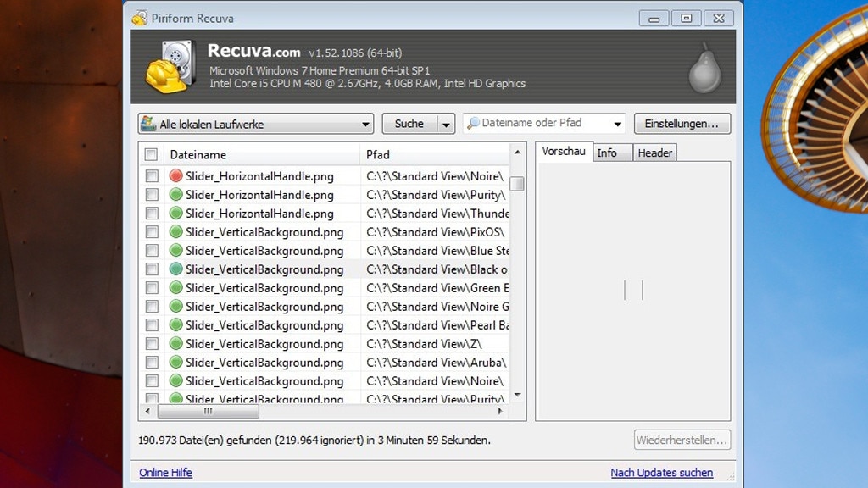Check the Slider_HorizontalHandle.png box for Noire path
Viewport: 868px width, 488px height.
[x=152, y=176]
